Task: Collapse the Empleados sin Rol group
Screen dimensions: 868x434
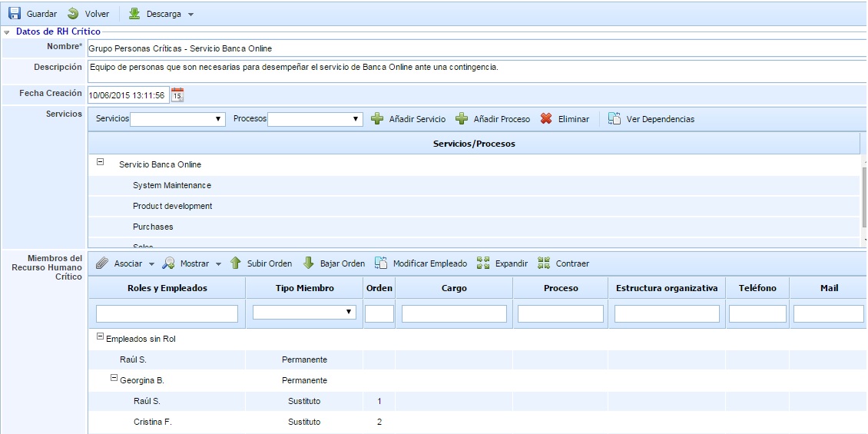Action: 101,338
